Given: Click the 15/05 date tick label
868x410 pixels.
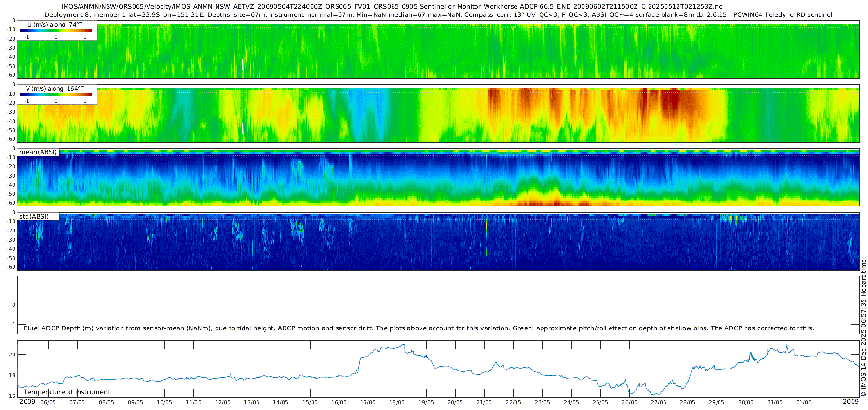Looking at the screenshot, I should coord(310,402).
